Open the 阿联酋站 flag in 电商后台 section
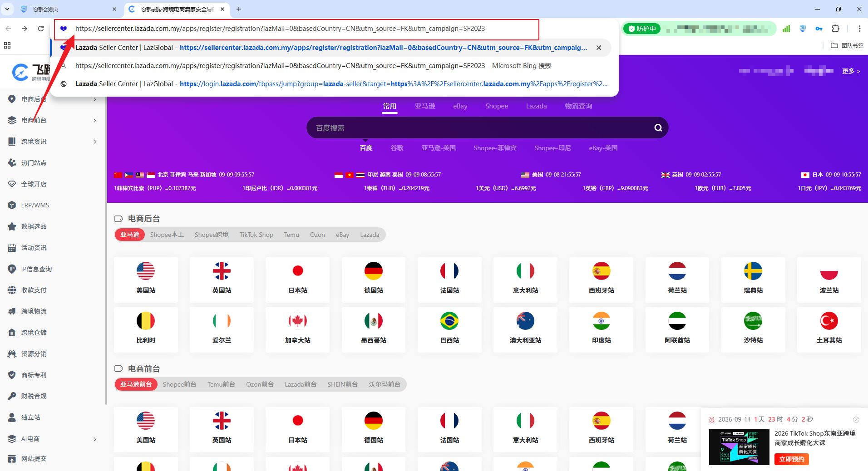Viewport: 868px width, 471px height. (677, 321)
